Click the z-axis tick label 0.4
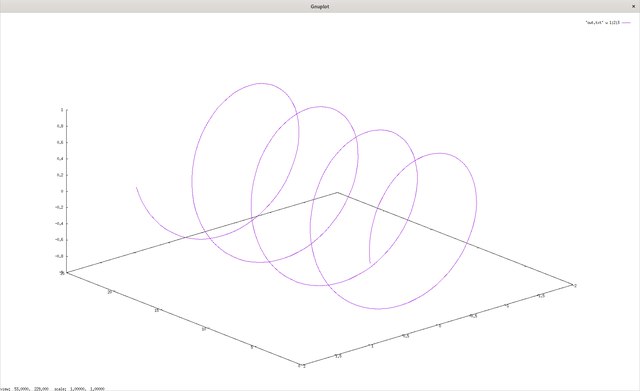 (x=60, y=159)
